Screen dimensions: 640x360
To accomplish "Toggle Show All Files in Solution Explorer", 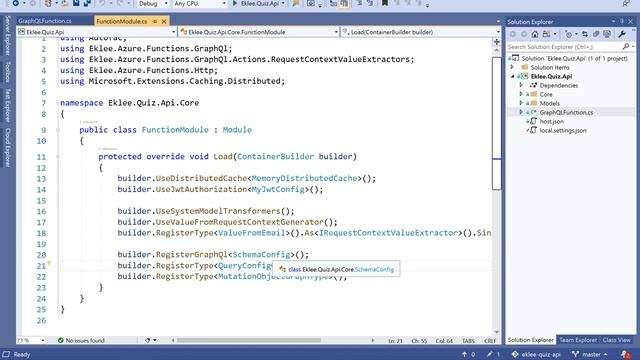I will (607, 34).
